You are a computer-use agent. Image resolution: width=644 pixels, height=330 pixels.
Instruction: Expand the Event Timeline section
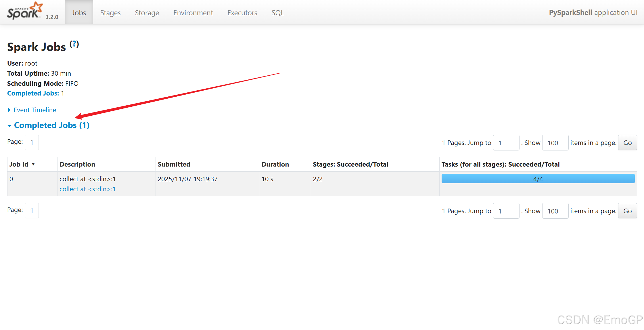click(34, 110)
